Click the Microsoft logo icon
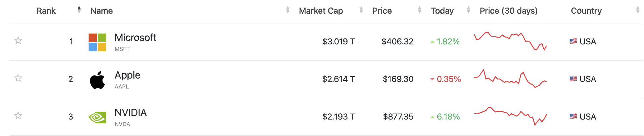 pos(97,42)
